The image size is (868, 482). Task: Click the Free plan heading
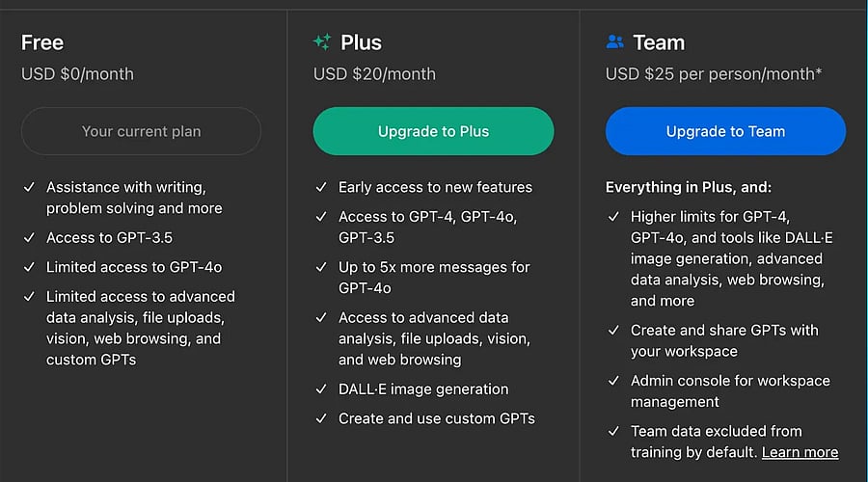click(x=42, y=42)
